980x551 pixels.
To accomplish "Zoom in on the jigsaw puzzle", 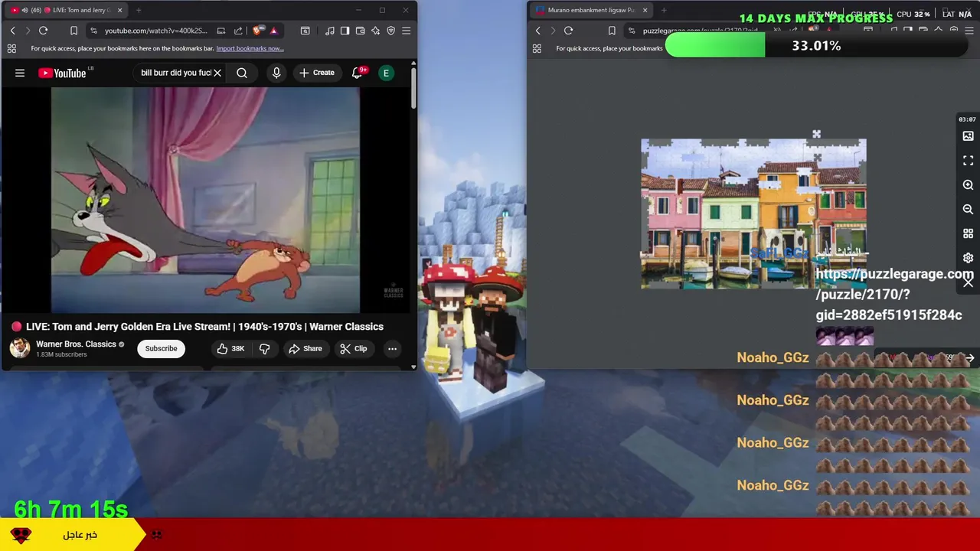I will [968, 185].
